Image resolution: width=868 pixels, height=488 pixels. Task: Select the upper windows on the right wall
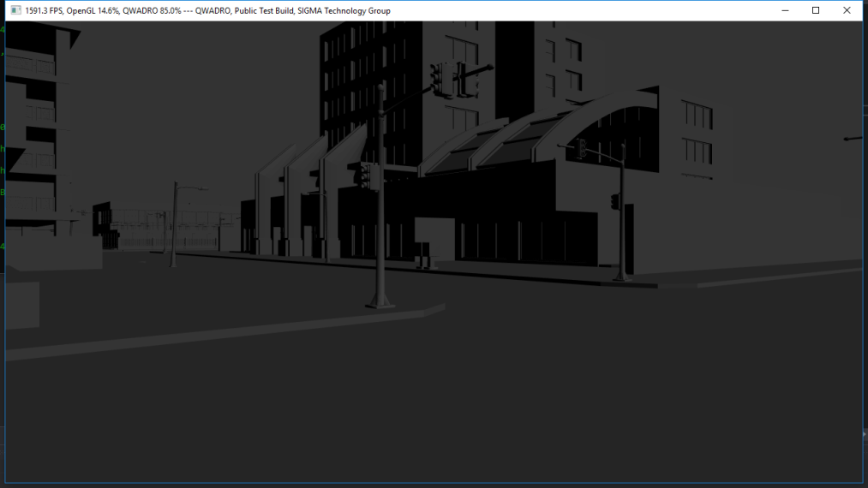point(697,116)
